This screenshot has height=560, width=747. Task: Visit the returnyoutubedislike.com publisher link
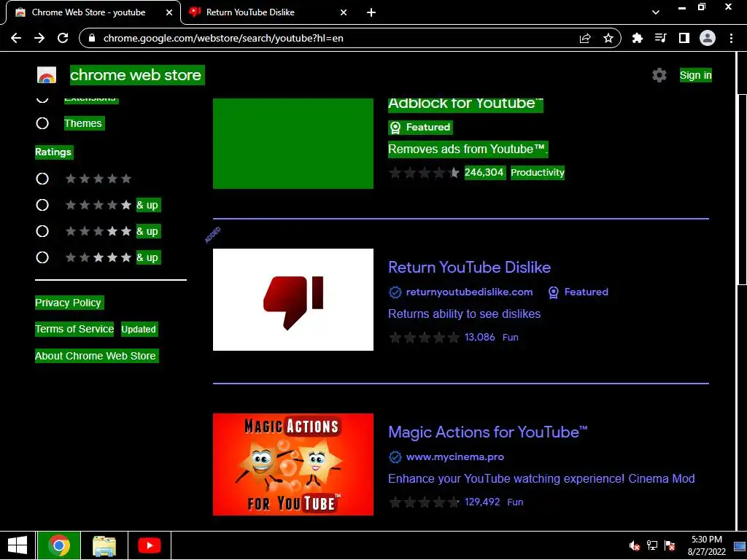[x=469, y=292]
